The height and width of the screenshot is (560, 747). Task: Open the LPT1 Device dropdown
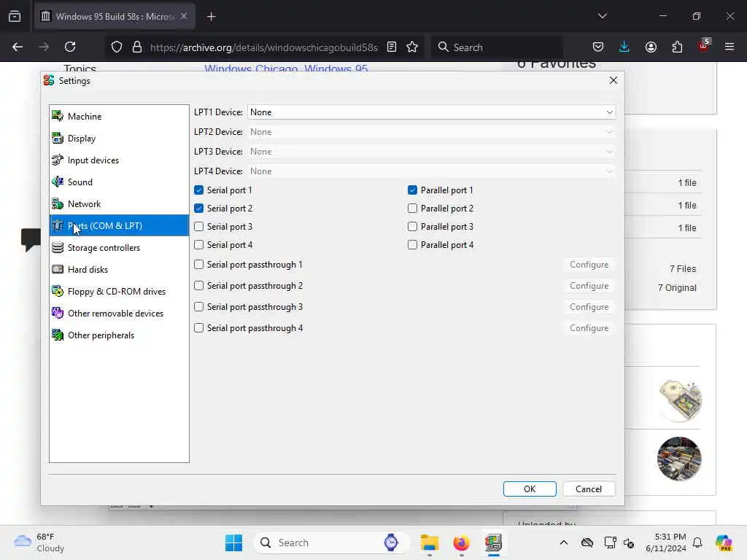pos(431,112)
